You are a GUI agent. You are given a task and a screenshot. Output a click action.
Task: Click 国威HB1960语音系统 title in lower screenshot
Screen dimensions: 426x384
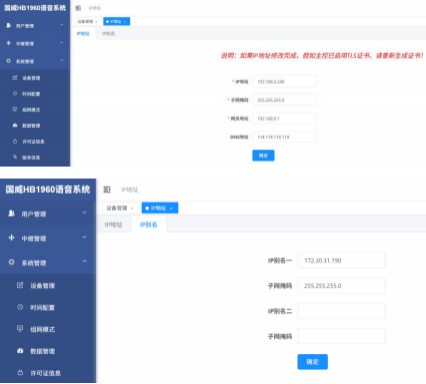pyautogui.click(x=48, y=189)
